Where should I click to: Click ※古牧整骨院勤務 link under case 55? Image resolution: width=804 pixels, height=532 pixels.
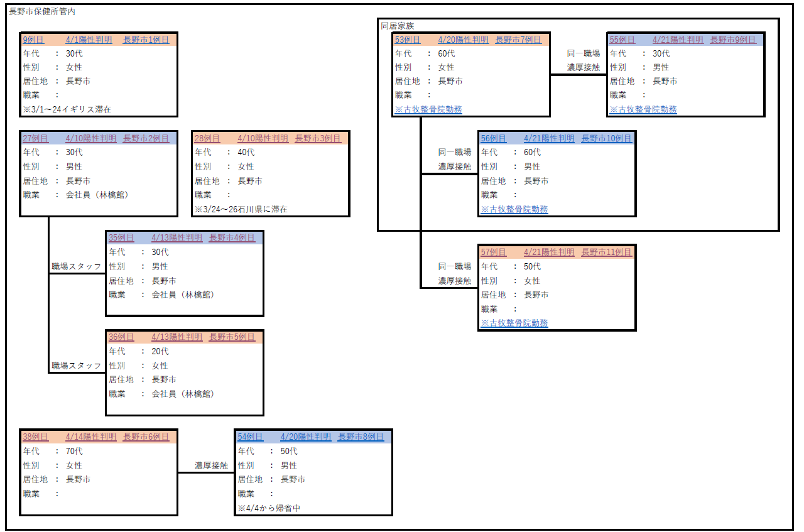point(643,109)
